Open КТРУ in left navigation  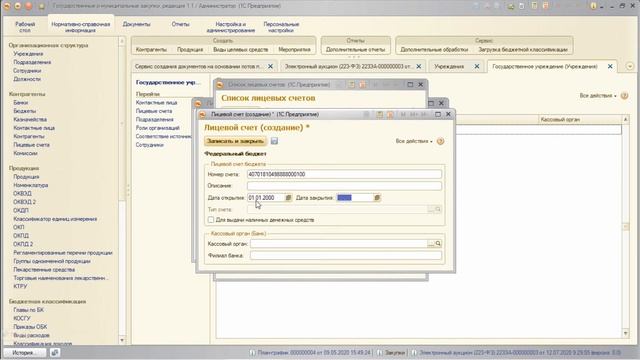click(x=20, y=287)
